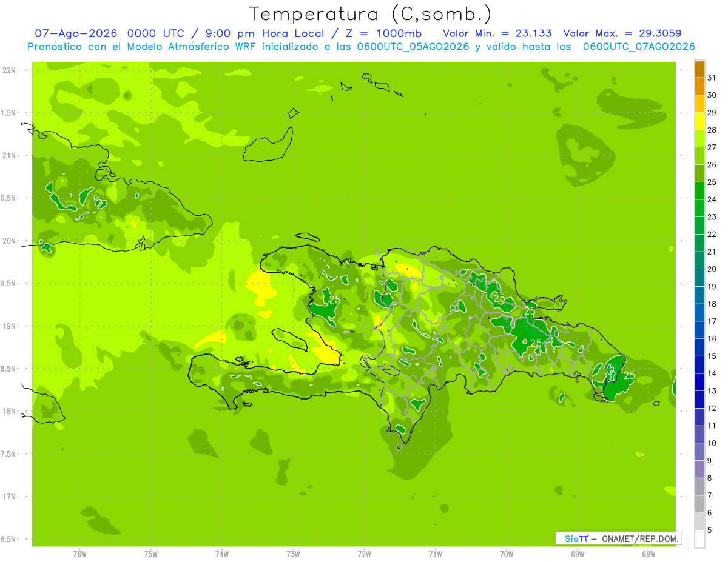The image size is (728, 562).
Task: Click the color scale label 20
Action: [x=712, y=269]
